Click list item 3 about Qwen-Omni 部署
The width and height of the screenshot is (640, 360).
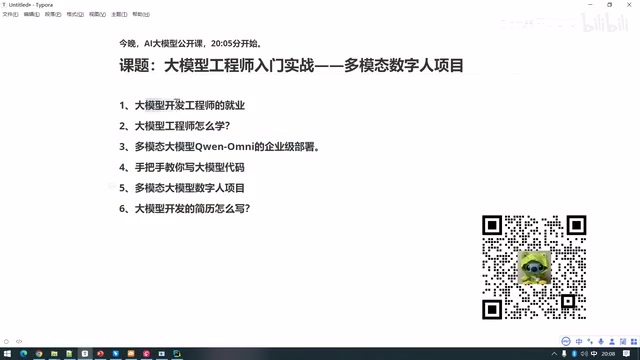(x=219, y=147)
